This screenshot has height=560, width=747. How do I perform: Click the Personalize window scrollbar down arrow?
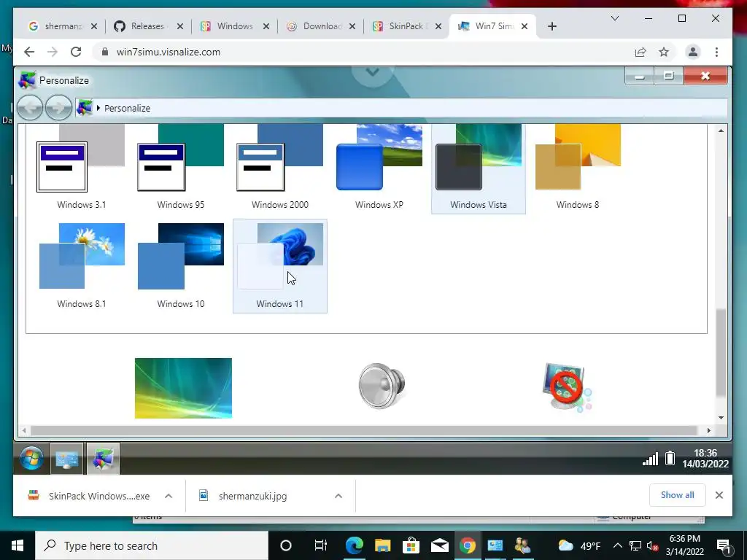click(721, 418)
